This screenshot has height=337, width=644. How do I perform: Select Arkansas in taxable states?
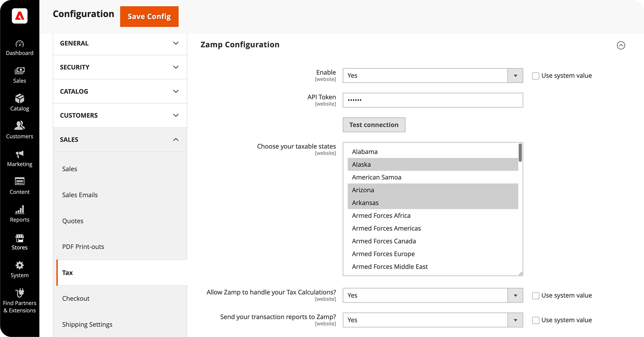(x=433, y=203)
